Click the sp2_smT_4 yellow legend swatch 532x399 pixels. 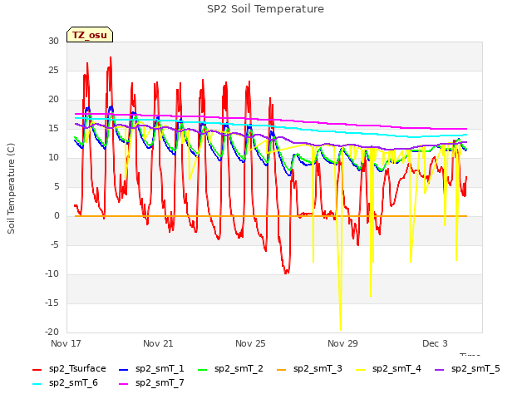pyautogui.click(x=360, y=369)
